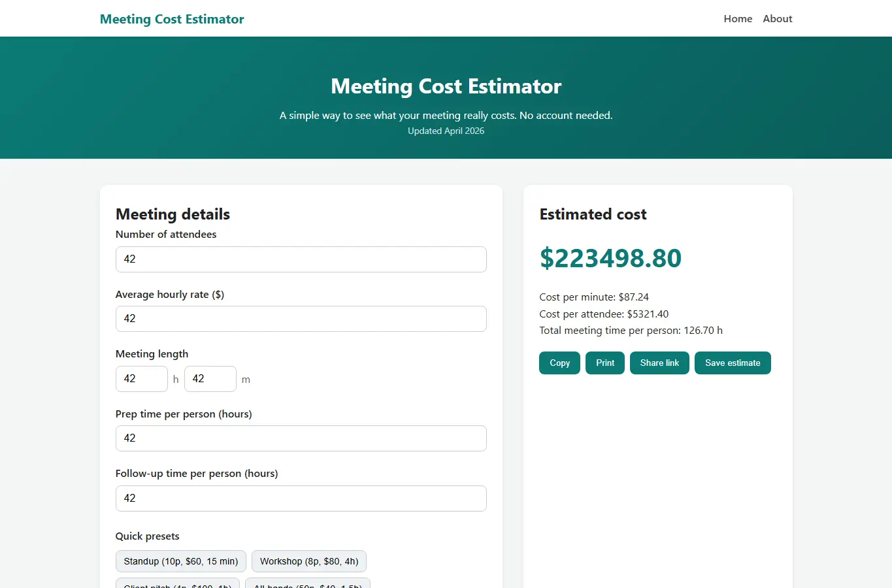Click the Quick presets label
This screenshot has height=588, width=892.
(x=147, y=536)
